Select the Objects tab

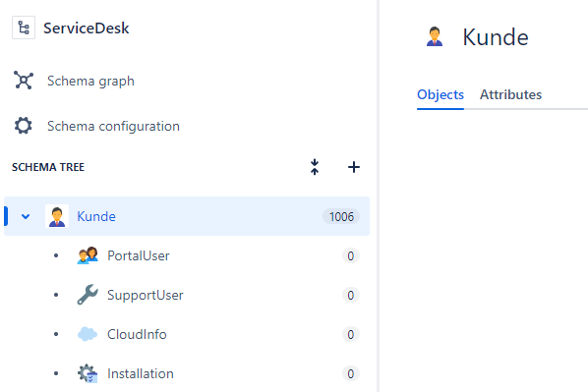coord(441,94)
